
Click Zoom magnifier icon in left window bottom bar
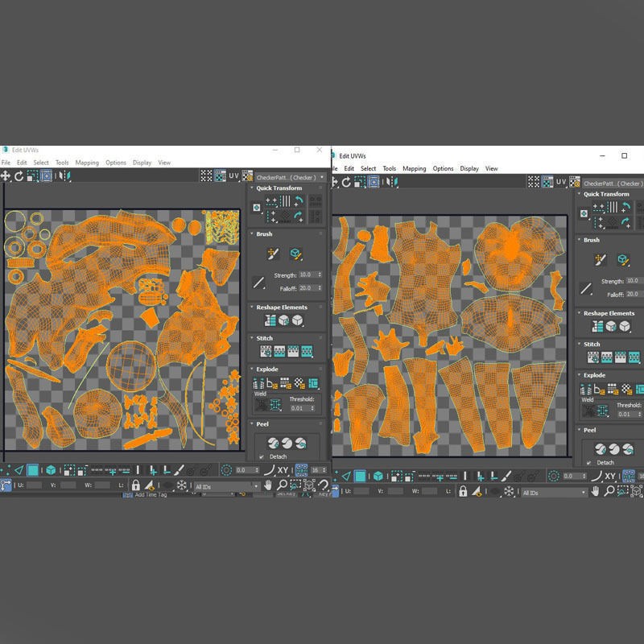pyautogui.click(x=282, y=485)
